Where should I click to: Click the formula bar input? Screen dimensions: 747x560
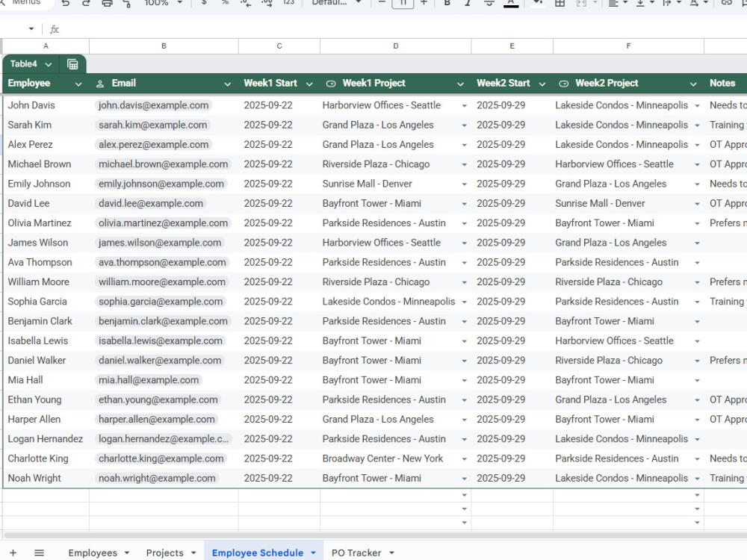click(405, 29)
